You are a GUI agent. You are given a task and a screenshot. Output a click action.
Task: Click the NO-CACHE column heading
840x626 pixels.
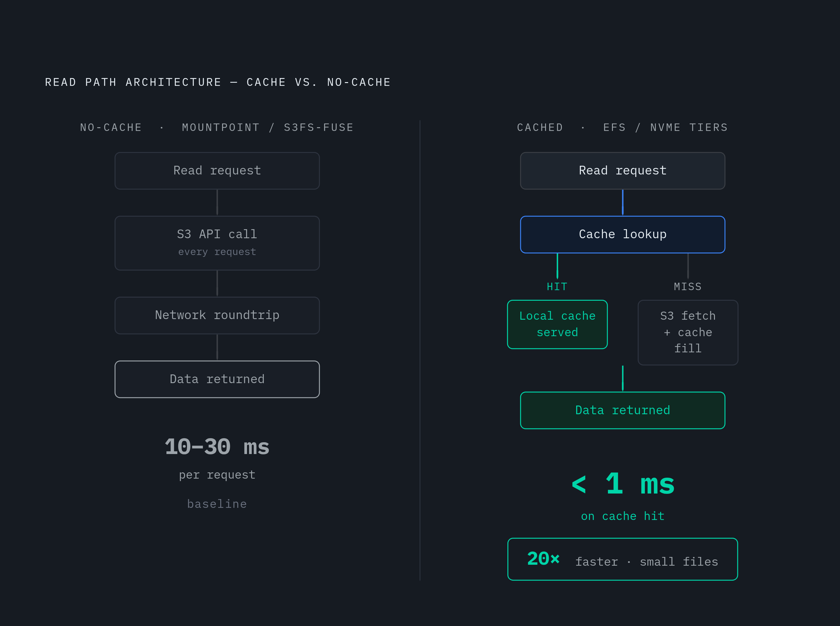pos(111,127)
